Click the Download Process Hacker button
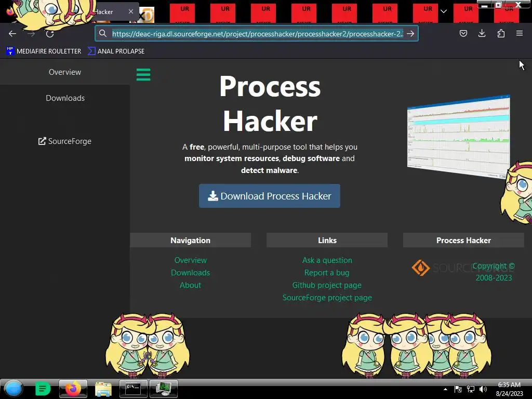This screenshot has width=532, height=399. point(270,196)
